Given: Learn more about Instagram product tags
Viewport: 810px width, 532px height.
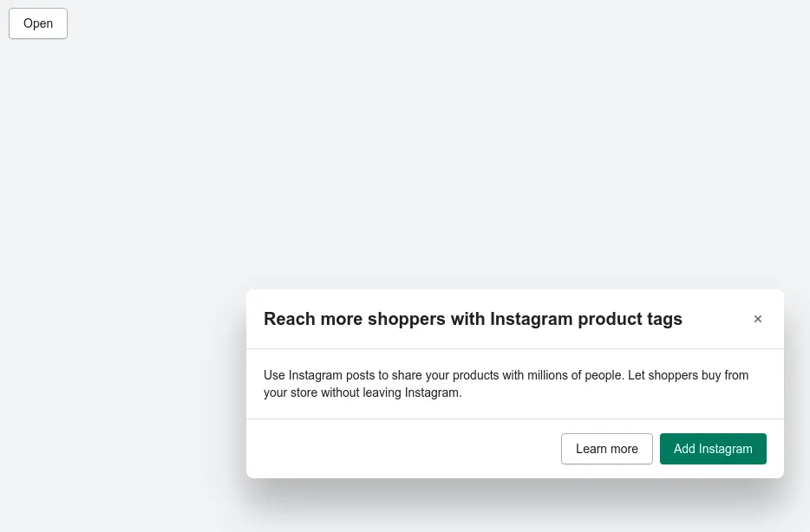Looking at the screenshot, I should (x=606, y=449).
